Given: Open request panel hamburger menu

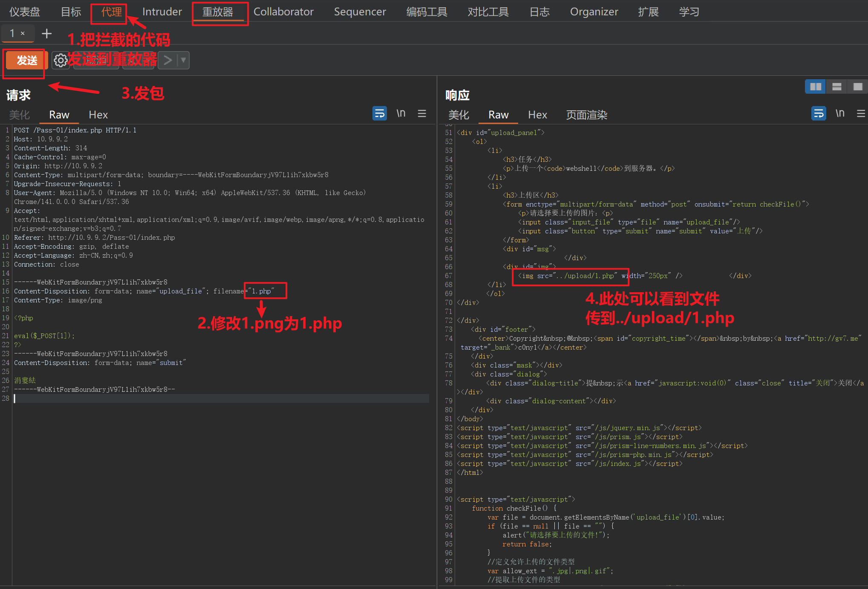Looking at the screenshot, I should pyautogui.click(x=422, y=113).
